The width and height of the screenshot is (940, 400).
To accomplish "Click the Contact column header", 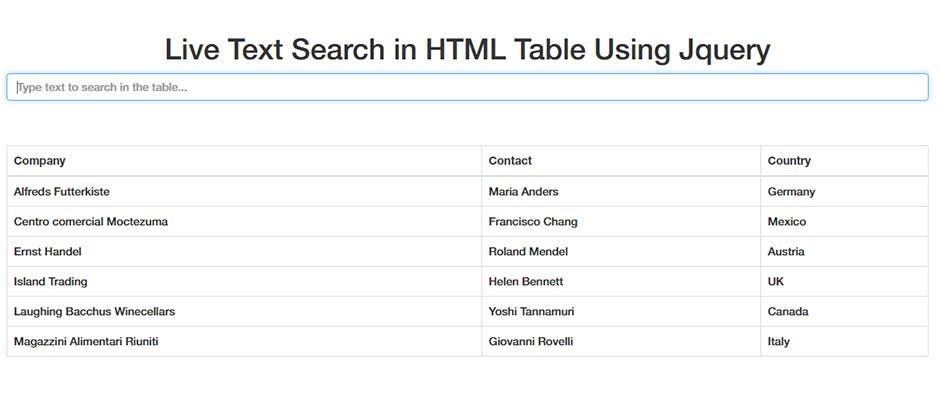I will (510, 161).
